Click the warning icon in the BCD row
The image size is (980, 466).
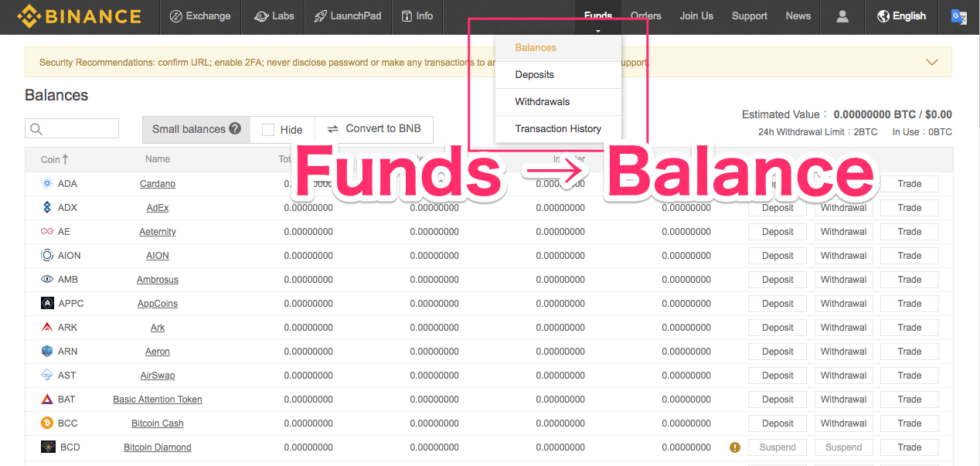click(735, 447)
